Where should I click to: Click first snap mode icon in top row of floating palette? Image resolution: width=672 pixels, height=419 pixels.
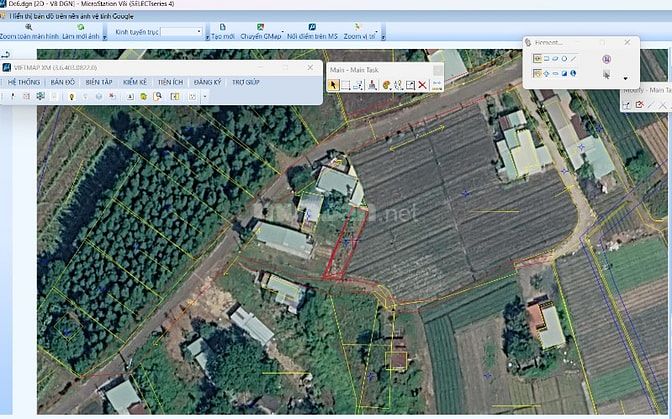pos(537,59)
